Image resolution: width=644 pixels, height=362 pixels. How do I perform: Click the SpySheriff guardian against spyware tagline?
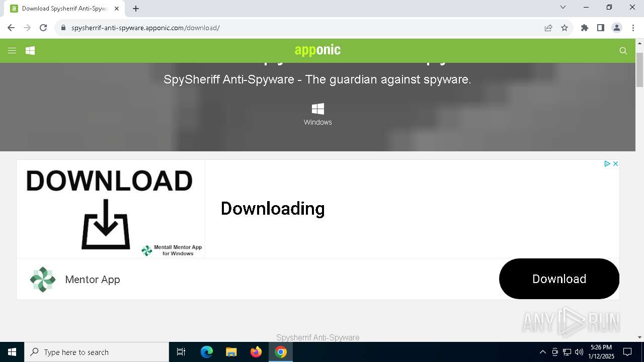point(317,79)
